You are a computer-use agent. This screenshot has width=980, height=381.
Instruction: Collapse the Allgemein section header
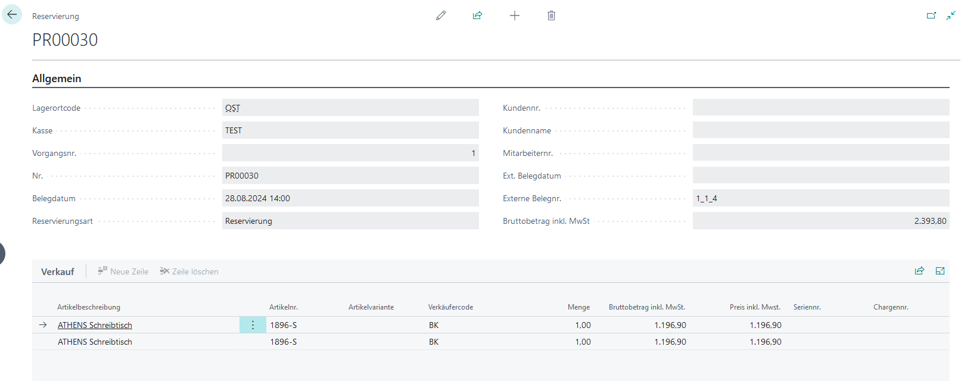pyautogui.click(x=57, y=79)
